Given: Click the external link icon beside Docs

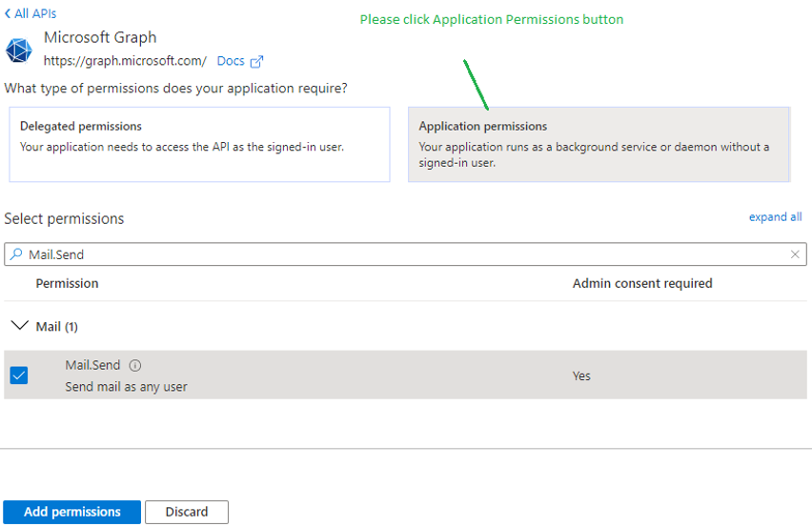Looking at the screenshot, I should [257, 62].
